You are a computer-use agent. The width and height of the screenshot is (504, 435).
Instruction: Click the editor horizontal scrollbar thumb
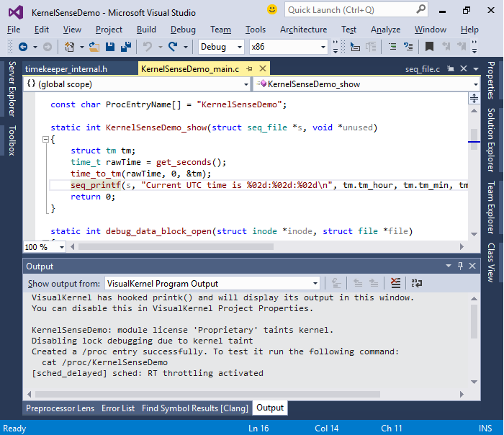point(176,246)
